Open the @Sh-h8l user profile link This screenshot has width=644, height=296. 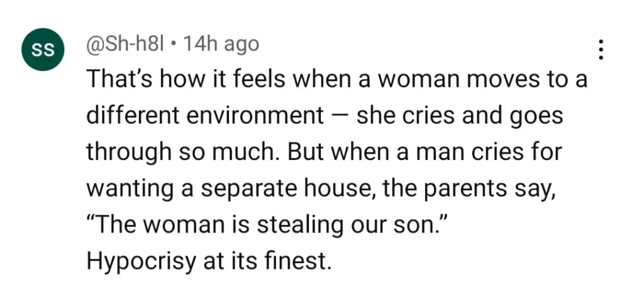(124, 43)
